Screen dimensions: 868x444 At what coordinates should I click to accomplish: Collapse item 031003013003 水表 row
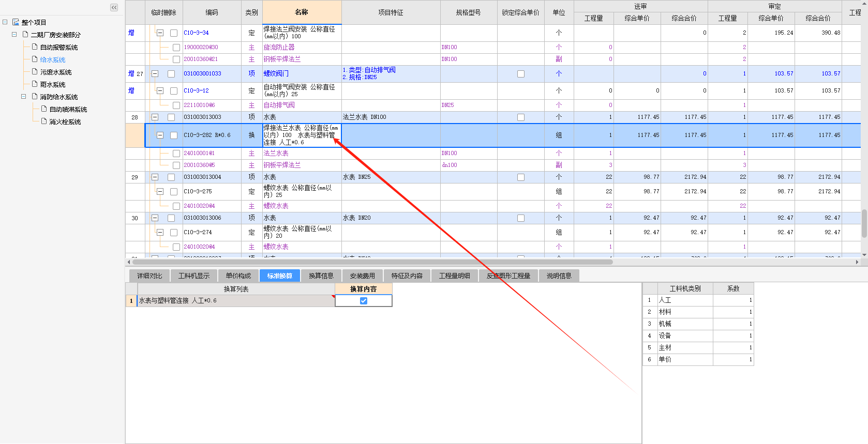click(155, 117)
